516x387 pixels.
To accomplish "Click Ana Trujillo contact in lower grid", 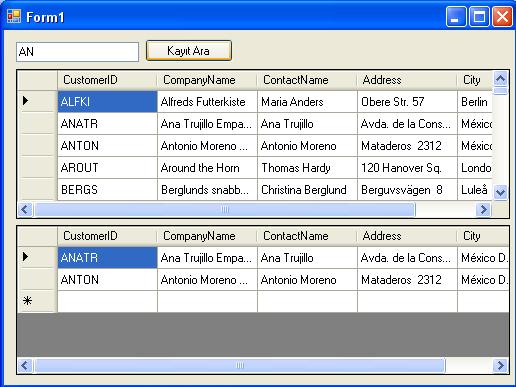I will [307, 257].
